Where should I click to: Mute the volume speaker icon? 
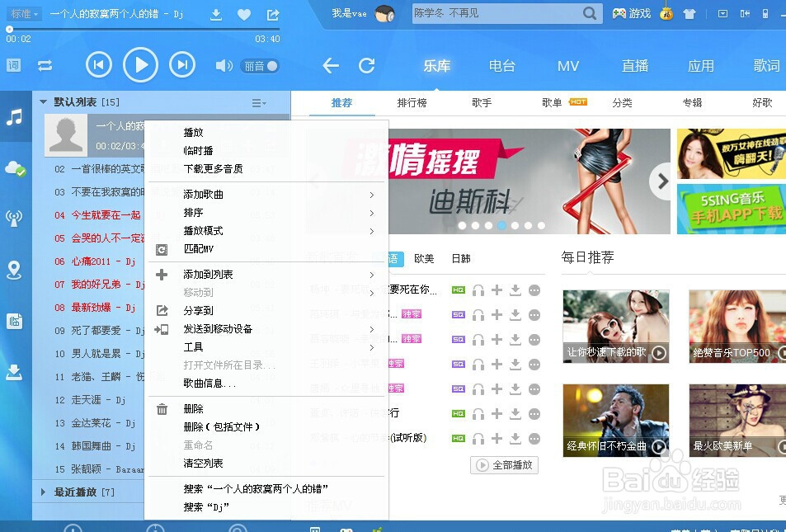[x=224, y=66]
